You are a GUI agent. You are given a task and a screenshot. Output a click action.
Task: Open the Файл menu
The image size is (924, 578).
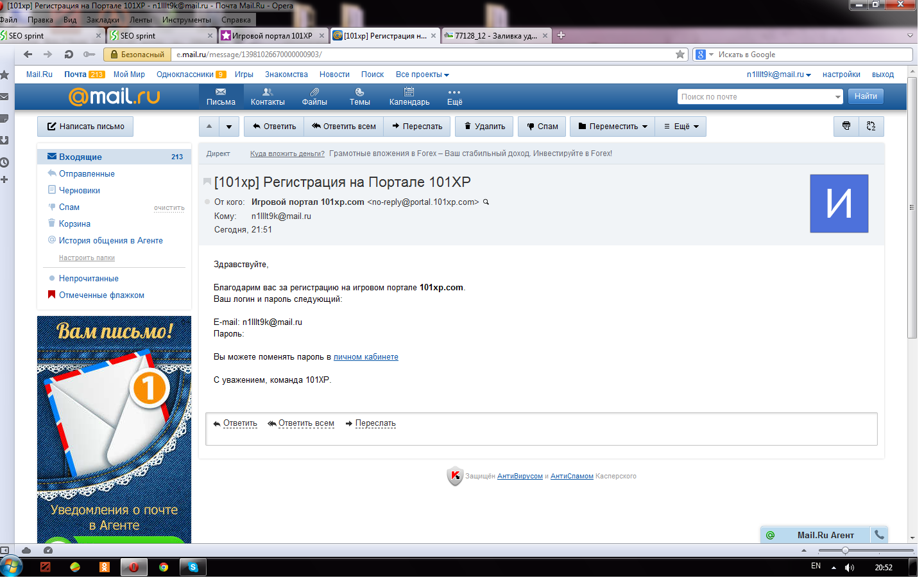[x=9, y=20]
